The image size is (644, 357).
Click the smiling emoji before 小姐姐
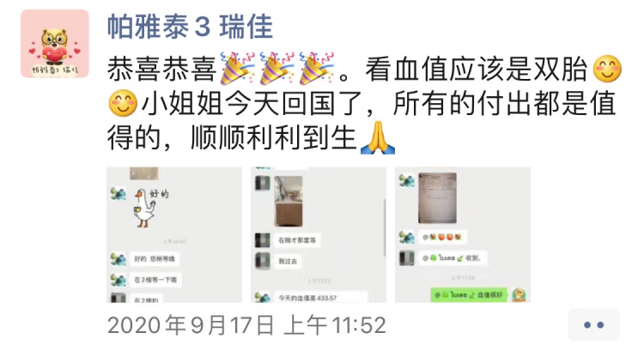[123, 103]
